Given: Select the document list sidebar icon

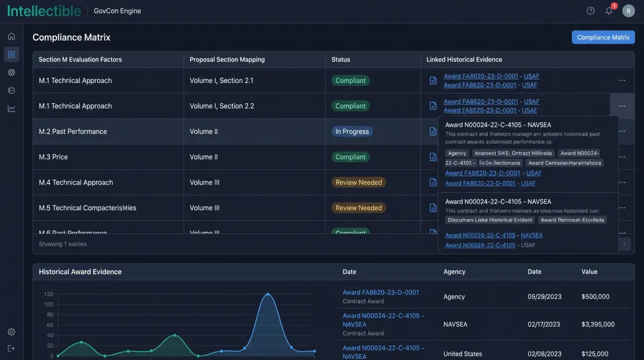Looking at the screenshot, I should click(11, 54).
